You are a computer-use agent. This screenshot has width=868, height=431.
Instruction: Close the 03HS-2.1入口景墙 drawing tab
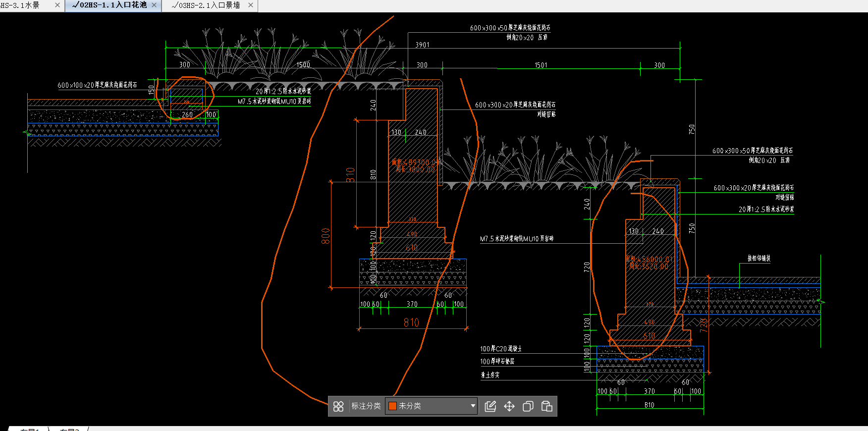pyautogui.click(x=251, y=5)
